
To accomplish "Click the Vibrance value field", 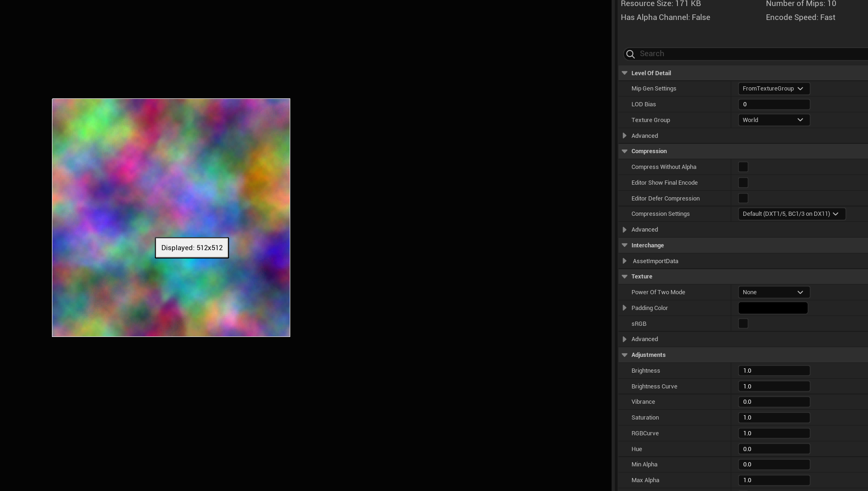I will click(774, 402).
